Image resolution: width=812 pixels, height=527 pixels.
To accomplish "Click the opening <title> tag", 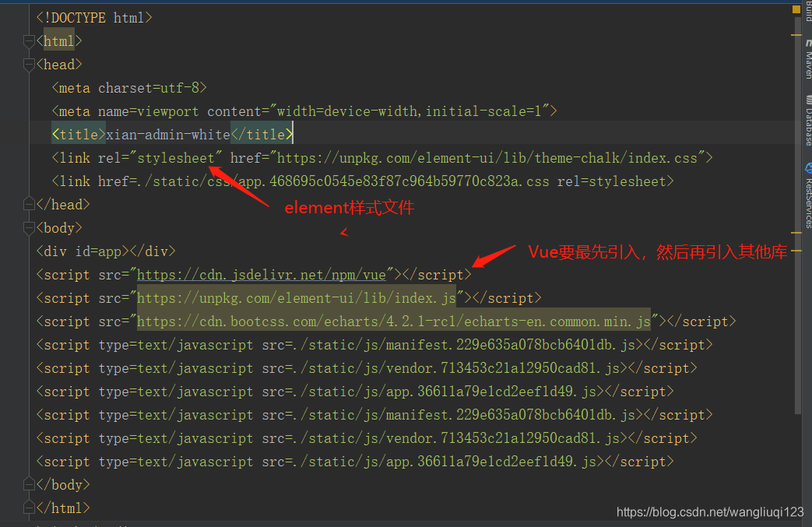I will click(x=79, y=135).
